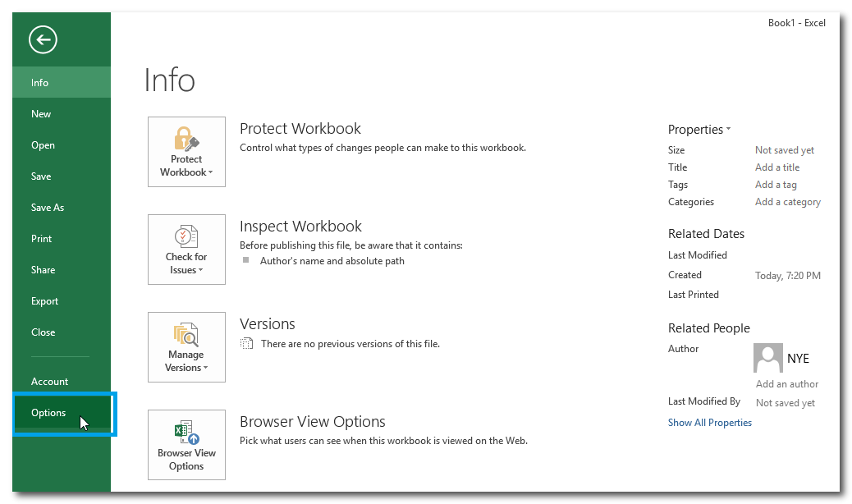Screen dimensions: 852x504
Task: Click Add a tag field
Action: [776, 185]
